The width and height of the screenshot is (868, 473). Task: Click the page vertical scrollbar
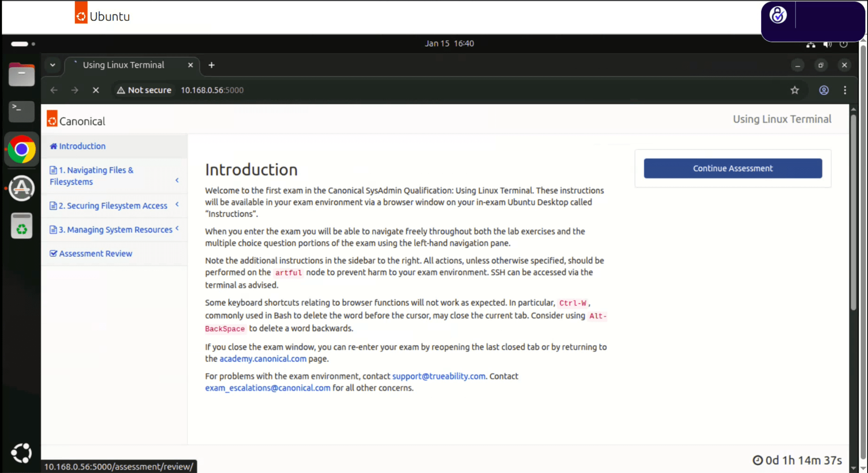pos(853,212)
